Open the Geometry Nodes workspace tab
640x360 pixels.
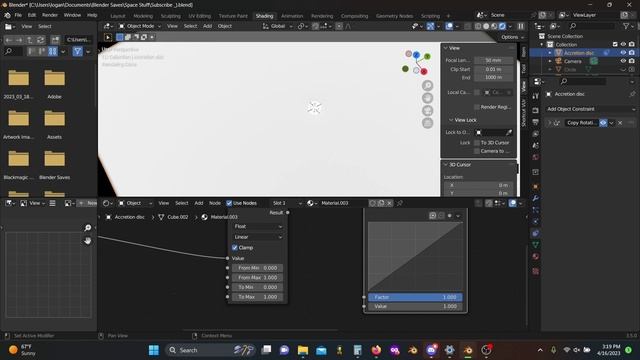(394, 16)
